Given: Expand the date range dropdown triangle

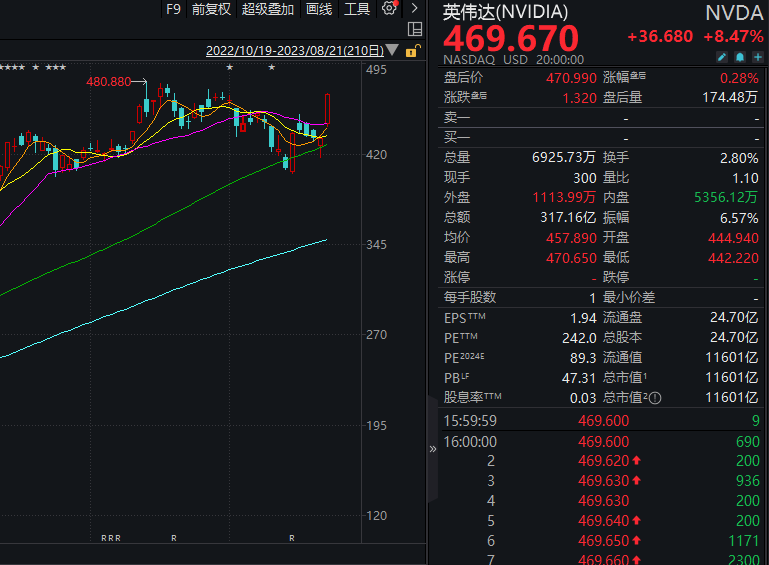Looking at the screenshot, I should 392,50.
